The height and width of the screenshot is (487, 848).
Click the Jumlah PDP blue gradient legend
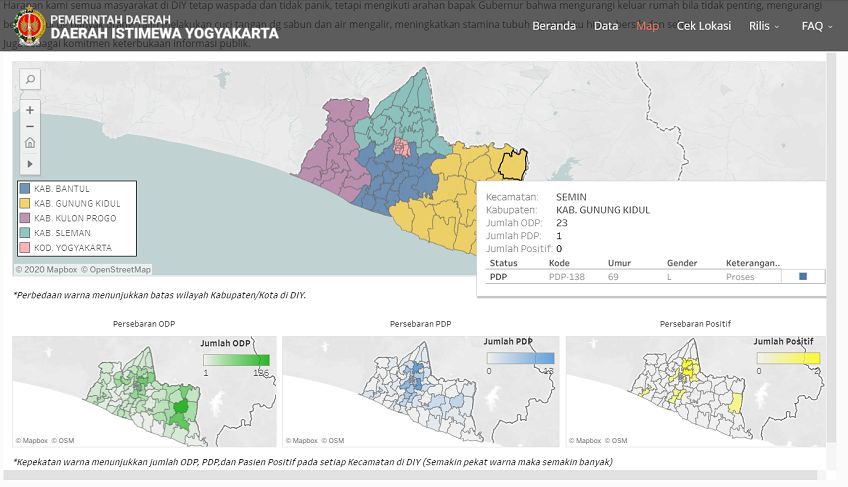[520, 358]
